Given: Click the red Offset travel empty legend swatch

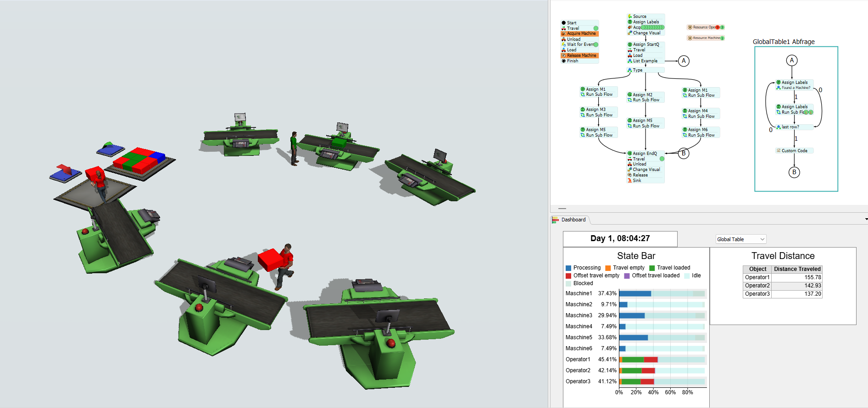Looking at the screenshot, I should pos(568,276).
